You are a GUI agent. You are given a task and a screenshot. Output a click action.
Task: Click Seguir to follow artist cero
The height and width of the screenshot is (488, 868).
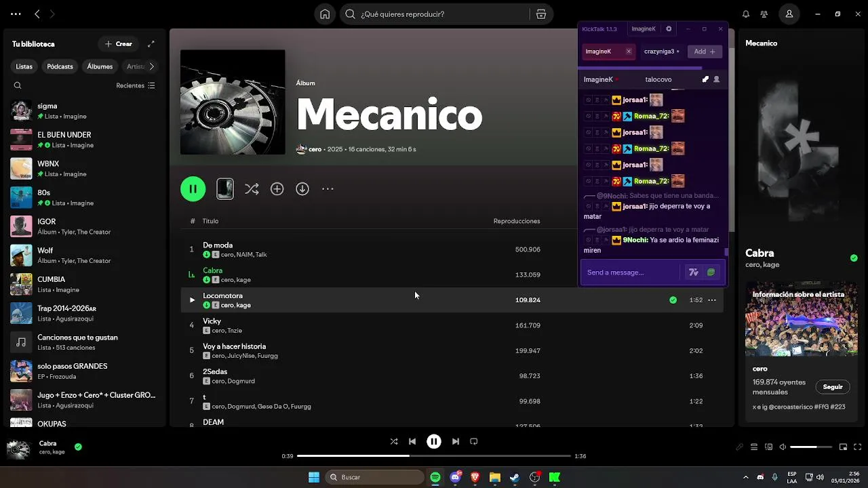pyautogui.click(x=833, y=387)
